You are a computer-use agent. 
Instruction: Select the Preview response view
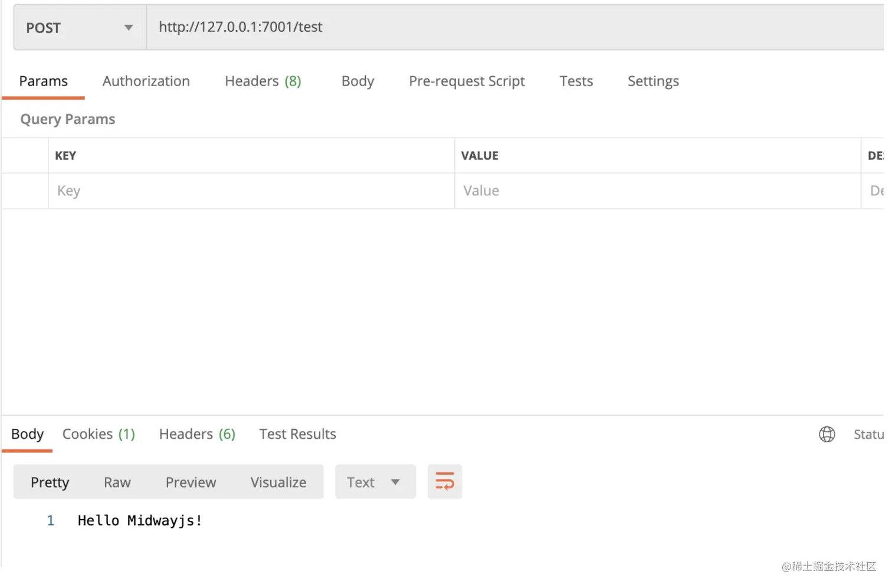(x=191, y=482)
